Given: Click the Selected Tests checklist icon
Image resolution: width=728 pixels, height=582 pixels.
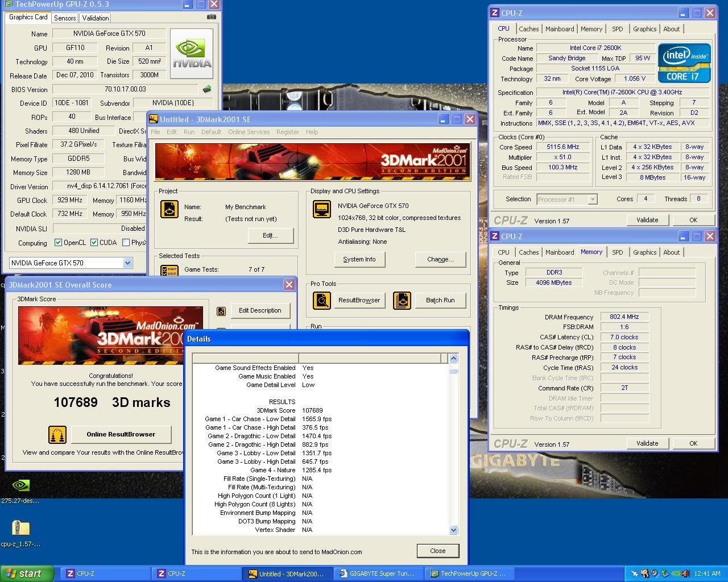Looking at the screenshot, I should 169,271.
